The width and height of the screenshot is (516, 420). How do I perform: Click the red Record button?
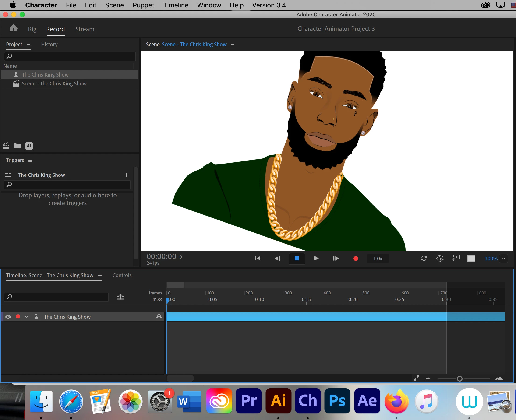click(356, 259)
